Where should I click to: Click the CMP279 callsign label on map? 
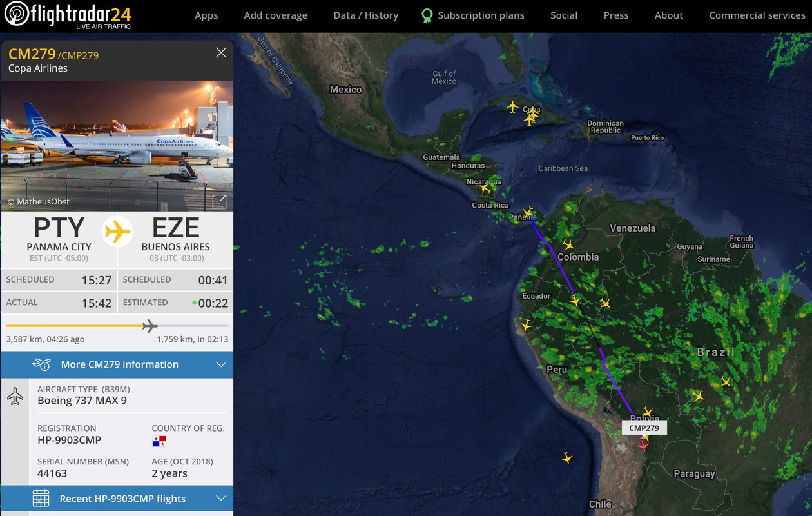(x=644, y=428)
